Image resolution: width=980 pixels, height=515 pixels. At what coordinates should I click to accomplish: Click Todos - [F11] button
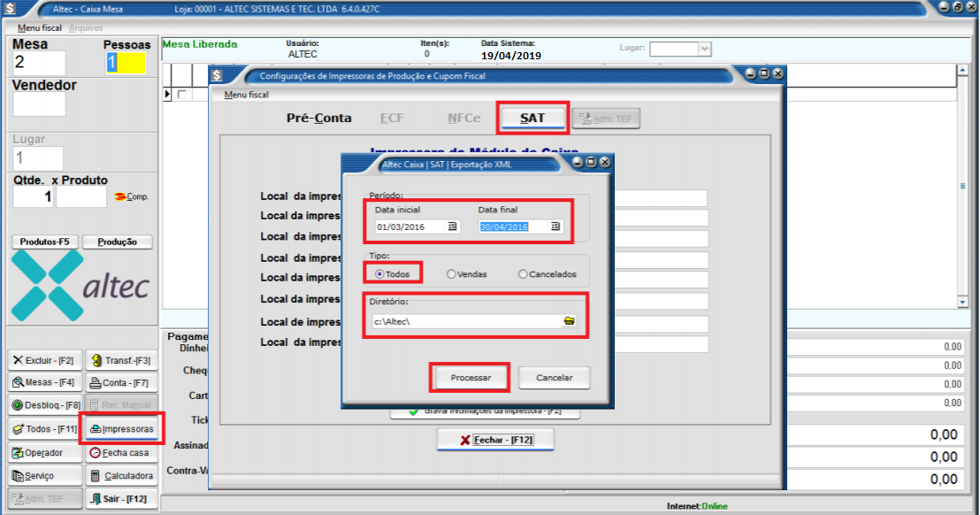pos(45,429)
